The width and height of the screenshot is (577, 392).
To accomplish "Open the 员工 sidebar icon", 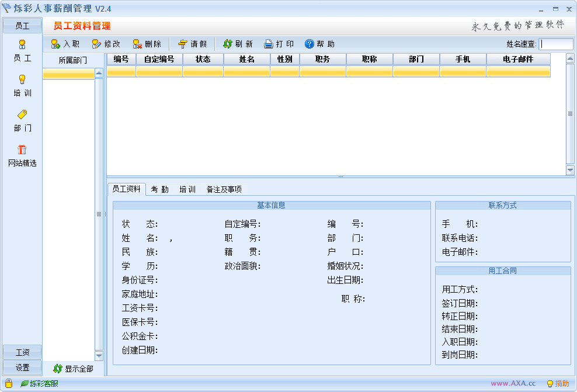I will tap(22, 44).
